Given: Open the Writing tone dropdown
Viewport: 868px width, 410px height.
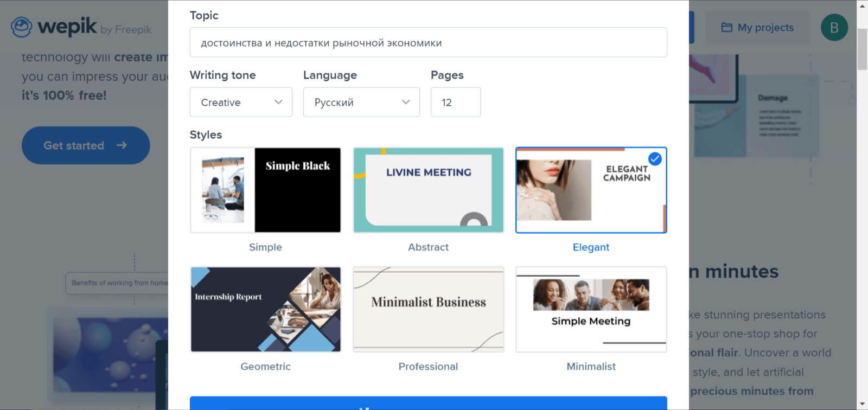Looking at the screenshot, I should click(241, 102).
